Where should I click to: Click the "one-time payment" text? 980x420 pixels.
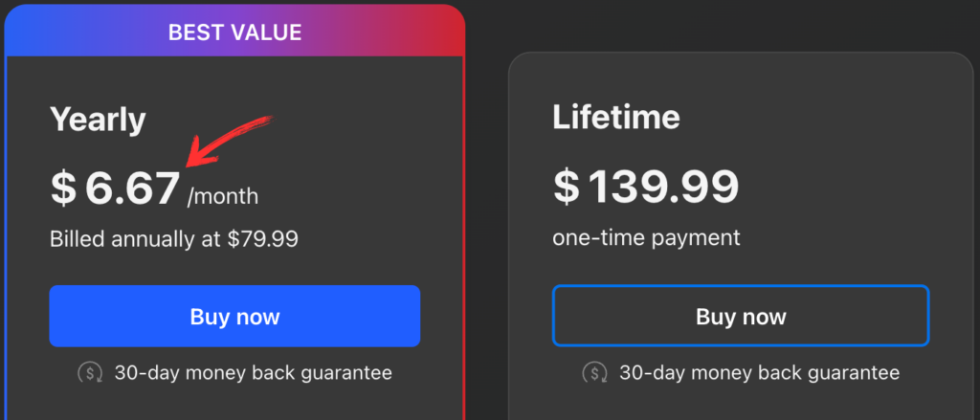(646, 236)
